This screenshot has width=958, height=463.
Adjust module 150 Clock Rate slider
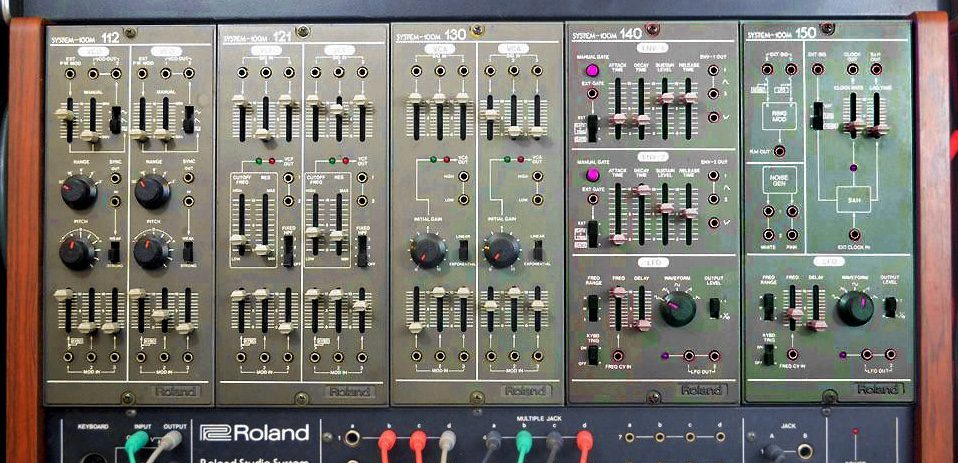(852, 127)
